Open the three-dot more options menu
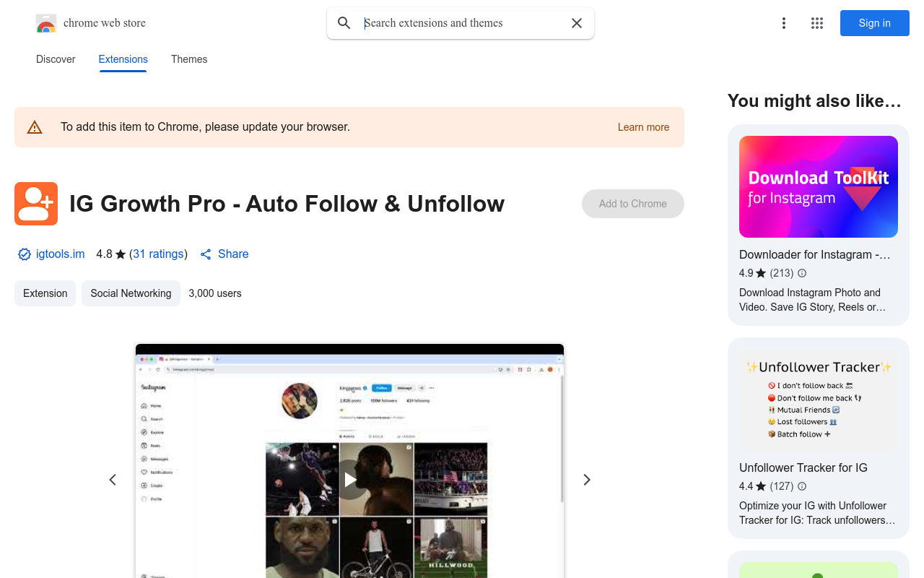 tap(784, 23)
